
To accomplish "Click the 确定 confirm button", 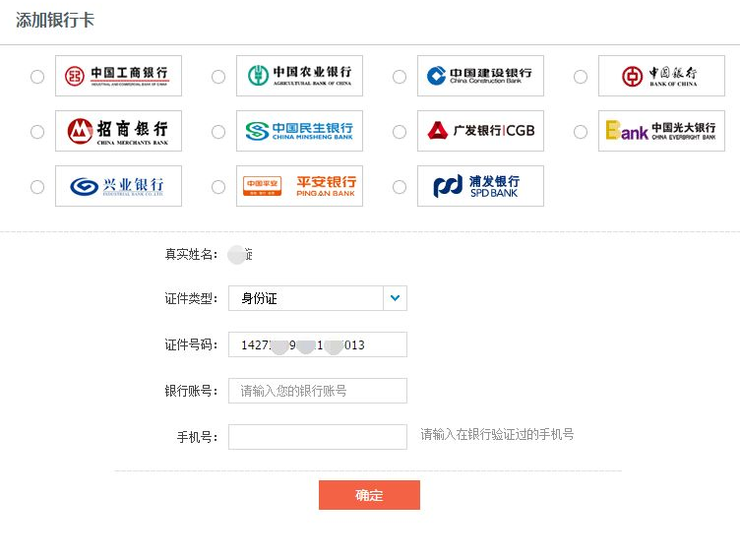I will tap(369, 495).
